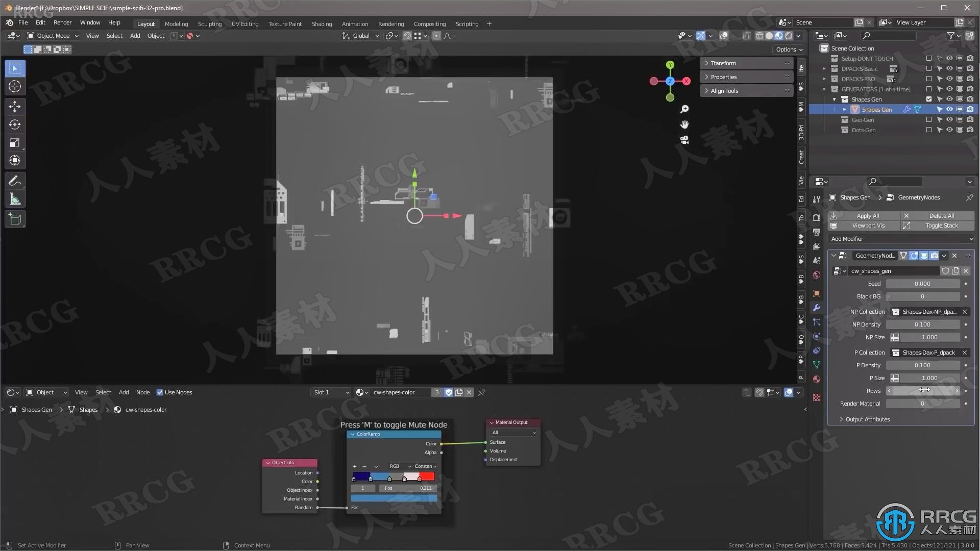The width and height of the screenshot is (980, 551).
Task: Select the Rotate tool
Action: (x=15, y=124)
